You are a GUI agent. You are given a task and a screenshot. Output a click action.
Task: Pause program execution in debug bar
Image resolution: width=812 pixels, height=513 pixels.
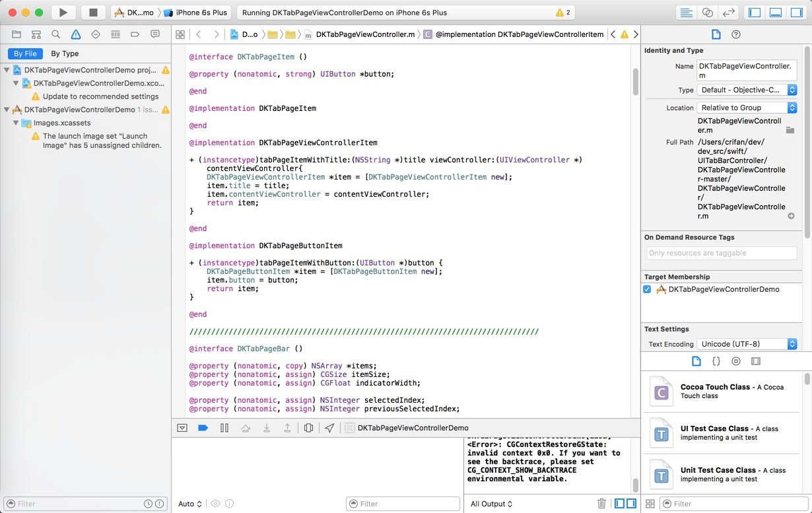point(224,428)
